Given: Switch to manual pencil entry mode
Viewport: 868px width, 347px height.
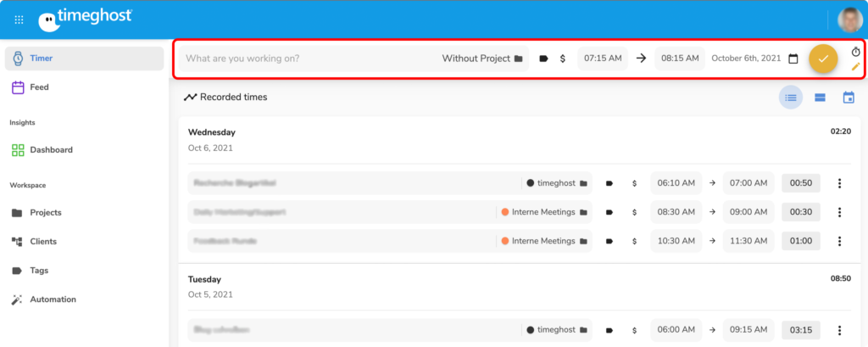Looking at the screenshot, I should [x=855, y=66].
